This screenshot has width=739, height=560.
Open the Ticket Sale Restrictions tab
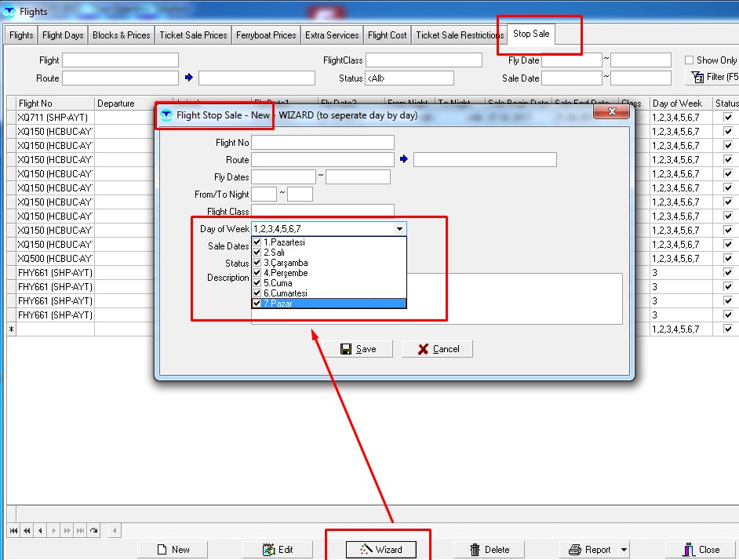pos(459,35)
